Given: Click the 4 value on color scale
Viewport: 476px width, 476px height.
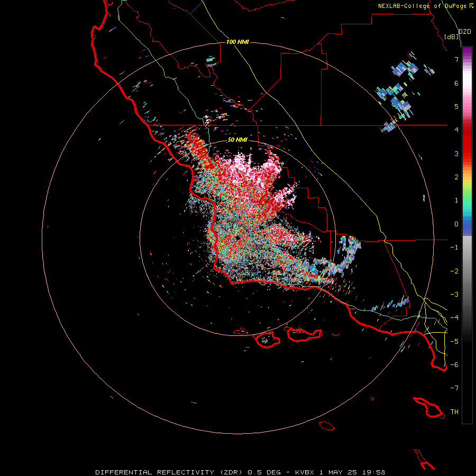Looking at the screenshot, I should (456, 130).
